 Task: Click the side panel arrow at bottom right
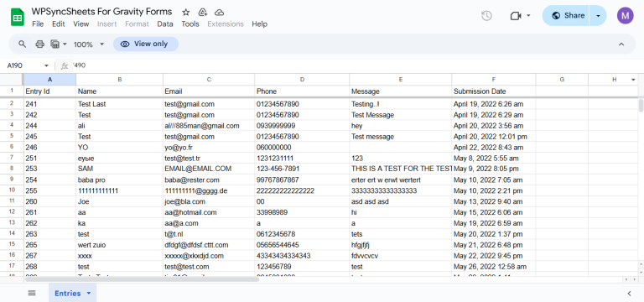[629, 294]
